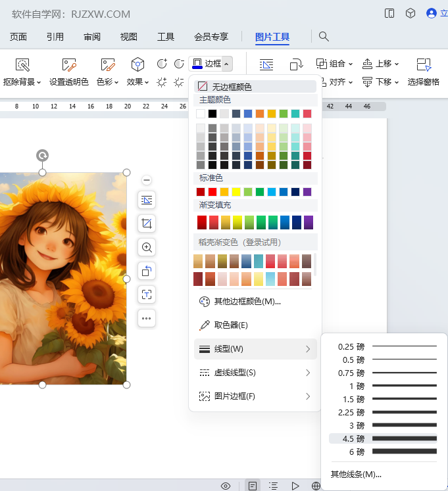This screenshot has height=491, width=448.
Task: Click the crop icon beside the image
Action: (x=147, y=223)
